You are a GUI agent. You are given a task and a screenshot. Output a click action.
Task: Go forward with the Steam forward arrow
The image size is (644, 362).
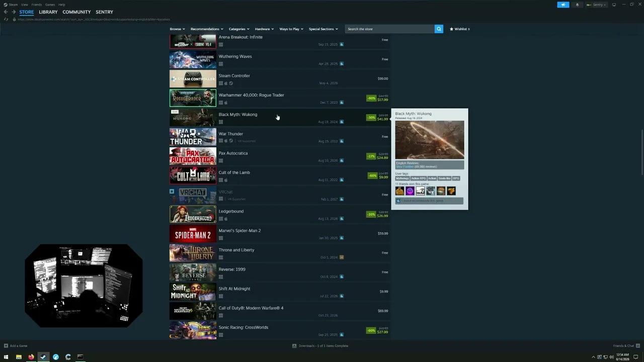(14, 12)
